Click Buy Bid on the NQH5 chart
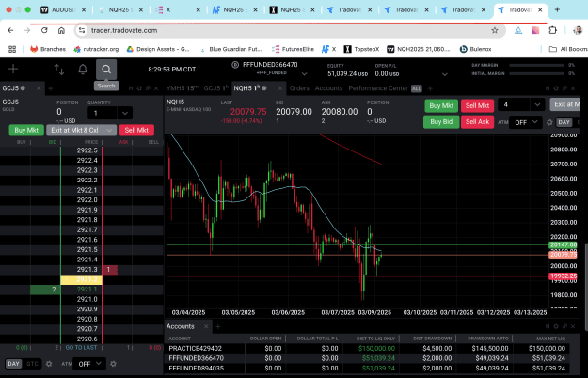Screen dimensions: 588x378 tap(441, 121)
